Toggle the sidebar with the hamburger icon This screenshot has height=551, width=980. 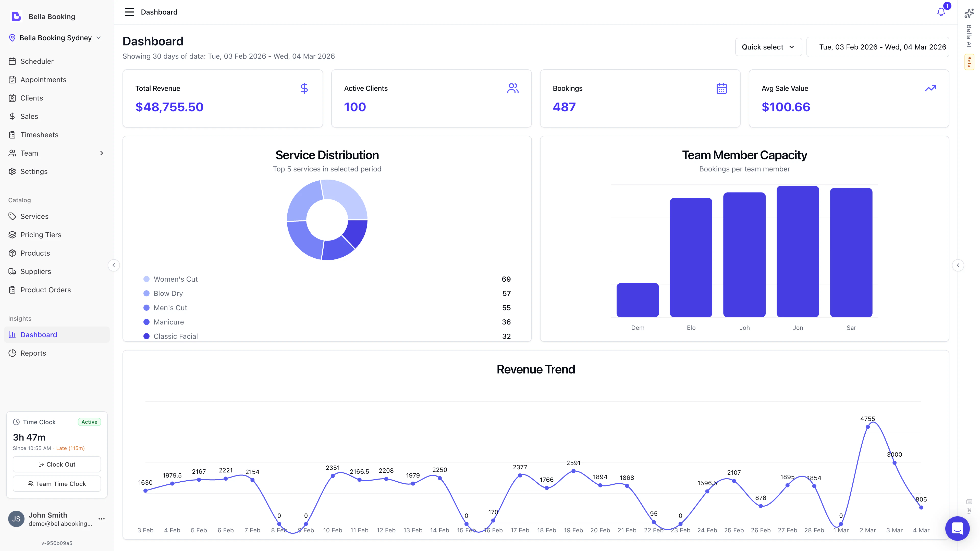tap(129, 12)
